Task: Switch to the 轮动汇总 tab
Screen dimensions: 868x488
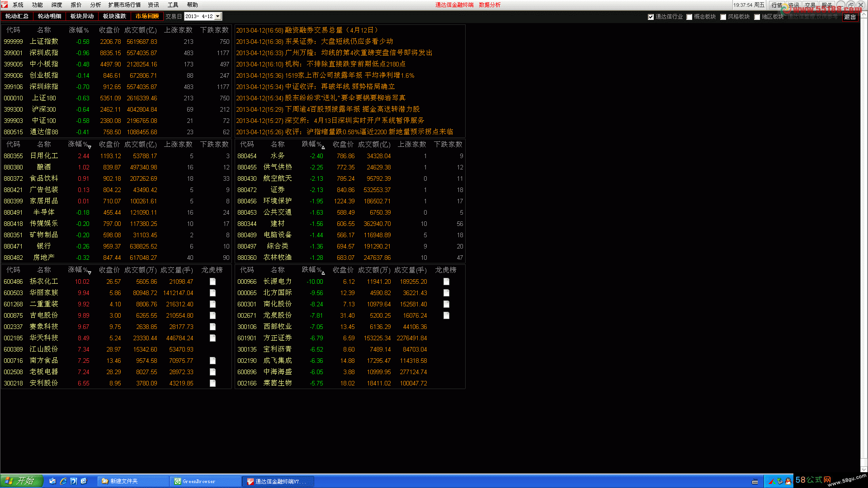Action: click(x=17, y=16)
